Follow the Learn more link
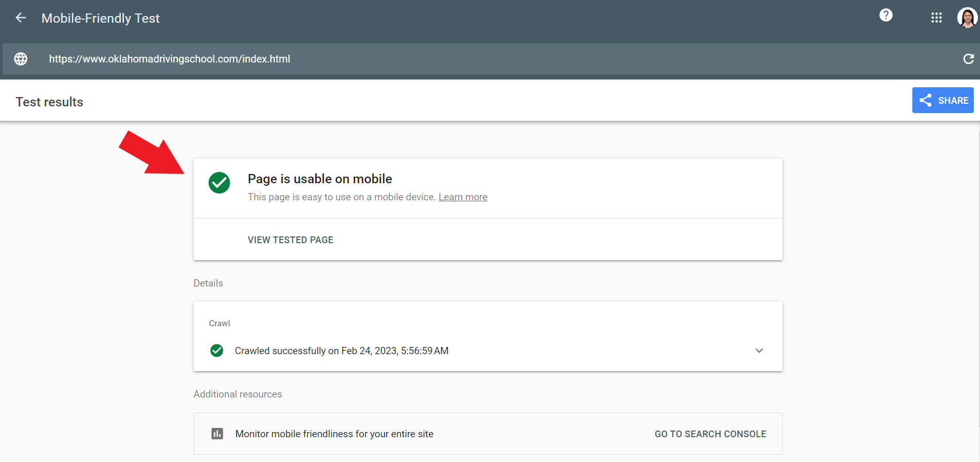The image size is (980, 462). [x=463, y=197]
